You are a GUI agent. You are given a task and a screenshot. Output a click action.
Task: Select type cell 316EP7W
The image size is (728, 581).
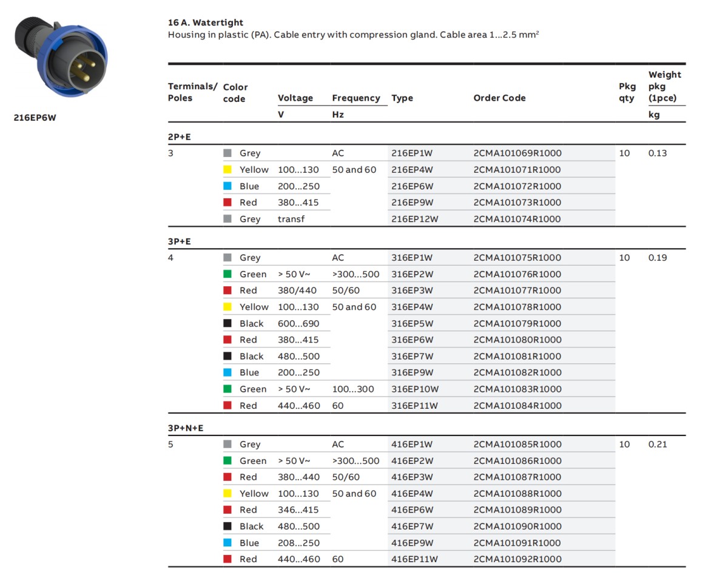coord(412,356)
